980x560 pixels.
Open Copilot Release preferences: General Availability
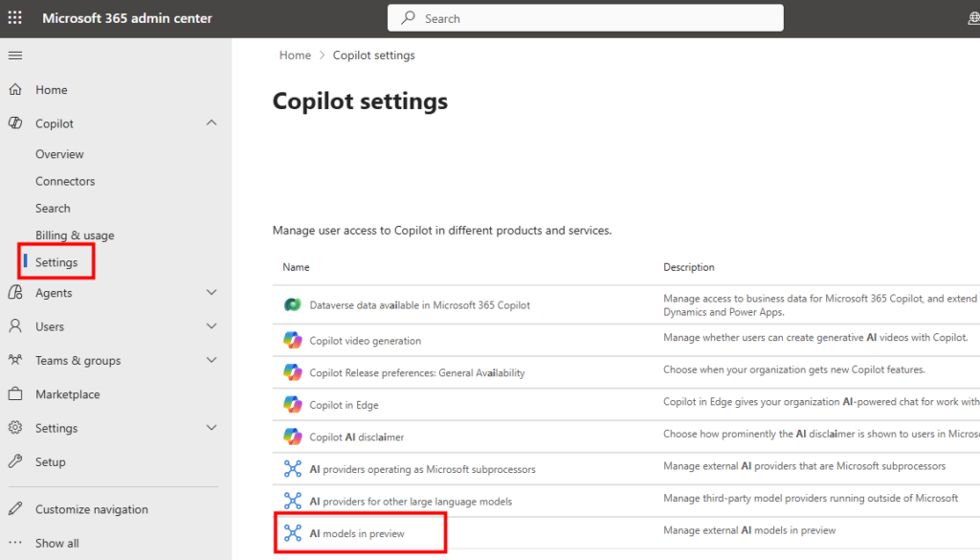[417, 373]
